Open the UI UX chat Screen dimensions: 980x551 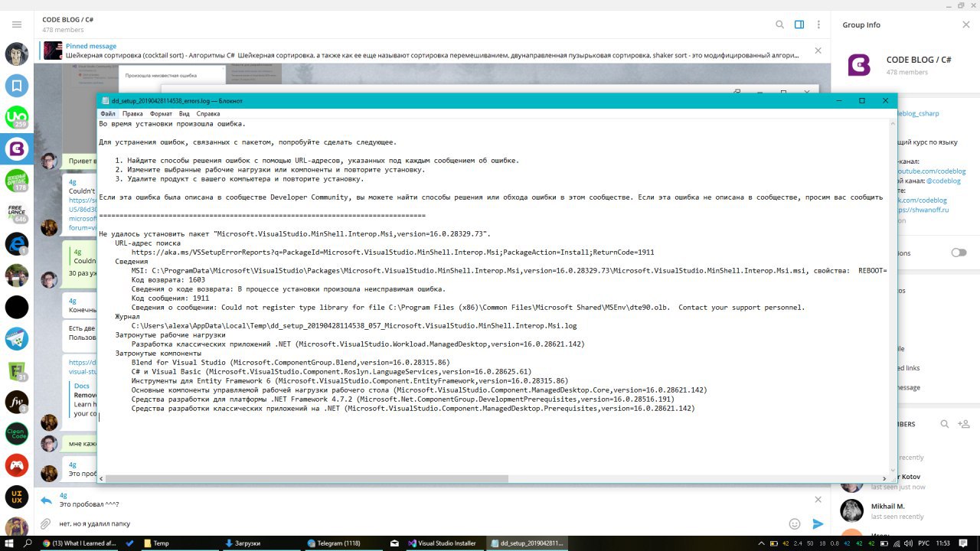(17, 497)
